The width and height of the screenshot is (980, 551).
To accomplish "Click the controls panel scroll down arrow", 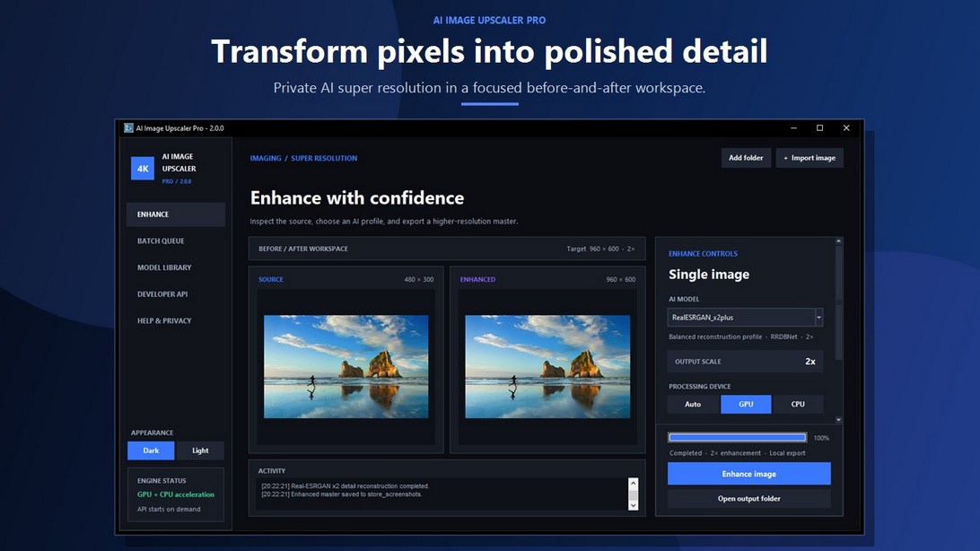I will click(839, 420).
